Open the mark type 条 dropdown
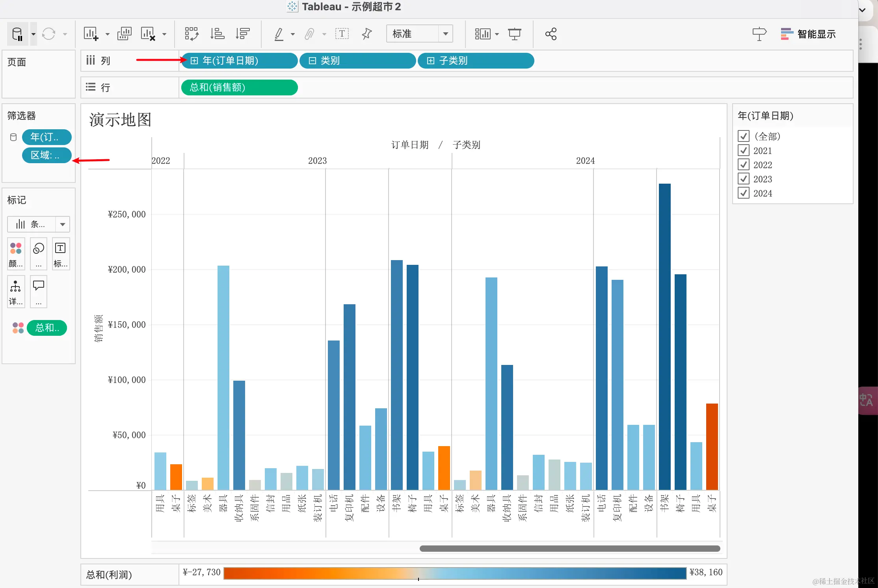 coord(62,225)
